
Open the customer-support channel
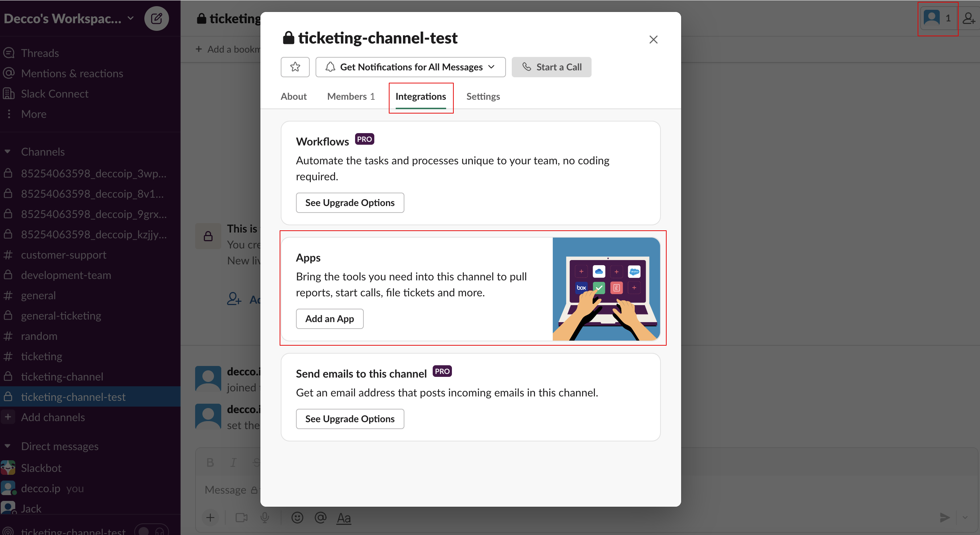click(63, 255)
